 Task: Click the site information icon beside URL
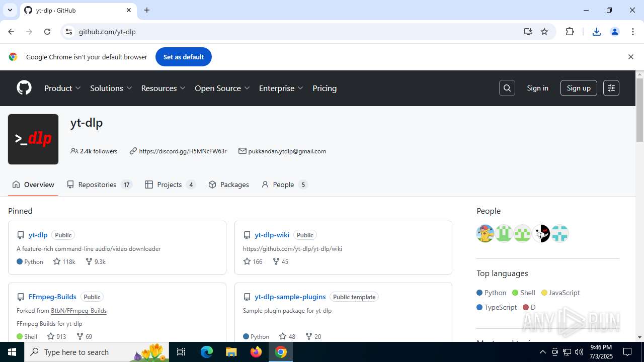[69, 32]
